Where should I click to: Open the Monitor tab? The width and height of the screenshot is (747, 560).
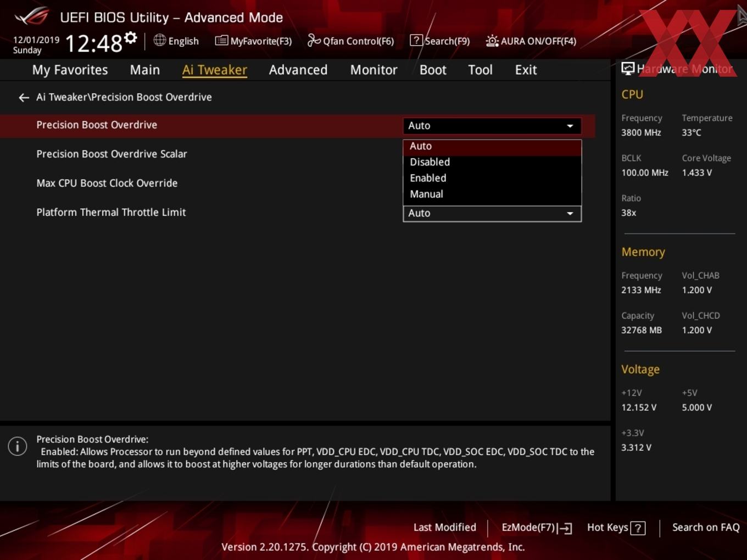point(374,70)
